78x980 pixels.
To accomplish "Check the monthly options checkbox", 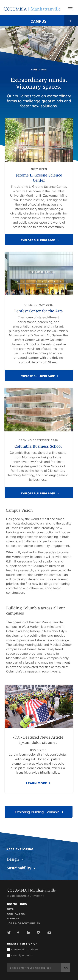I will 9,955.
